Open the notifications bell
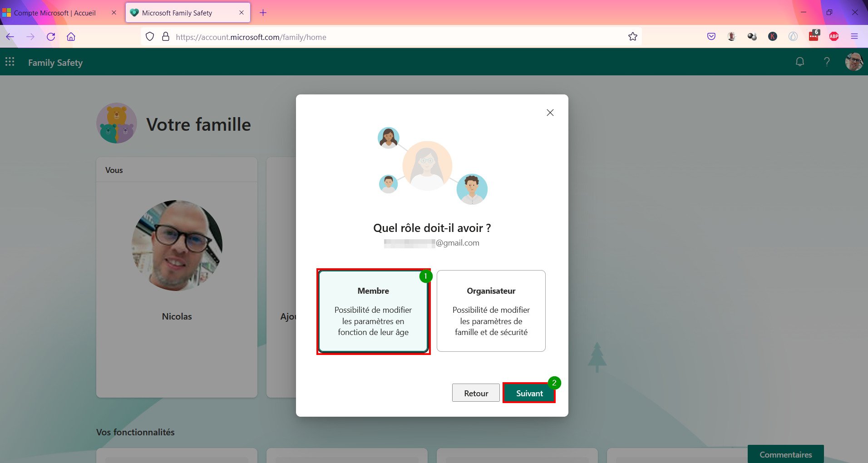The width and height of the screenshot is (868, 463). coord(800,62)
